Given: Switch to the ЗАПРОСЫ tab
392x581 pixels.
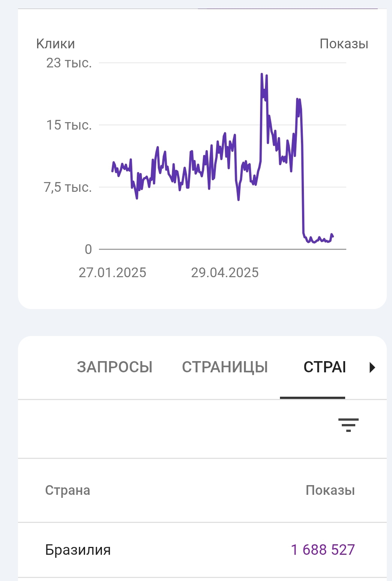Looking at the screenshot, I should pyautogui.click(x=115, y=367).
